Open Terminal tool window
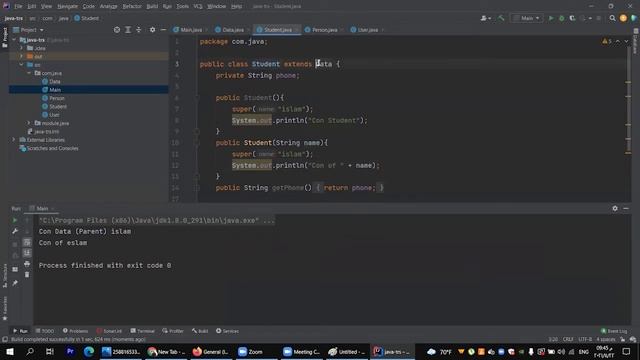640x360 pixels. [142, 331]
